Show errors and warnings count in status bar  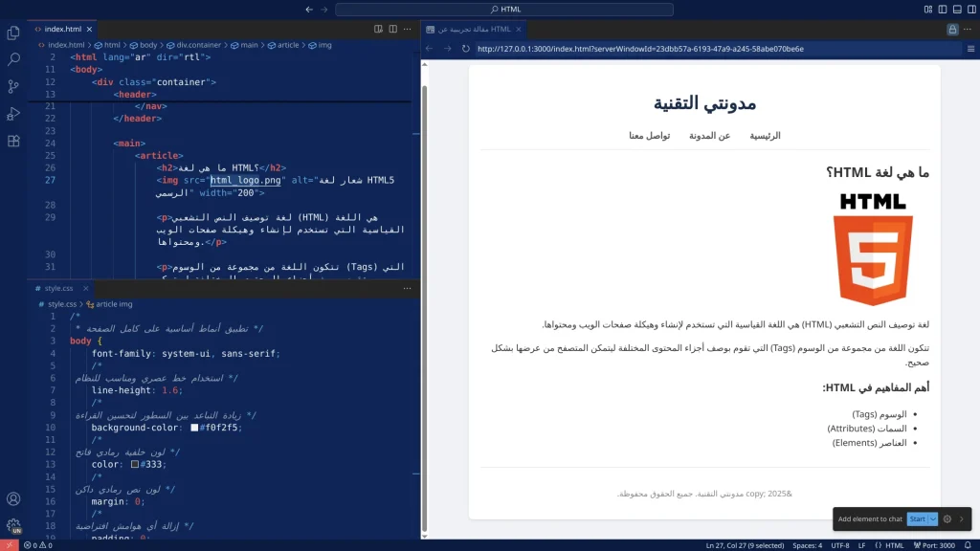[x=38, y=545]
